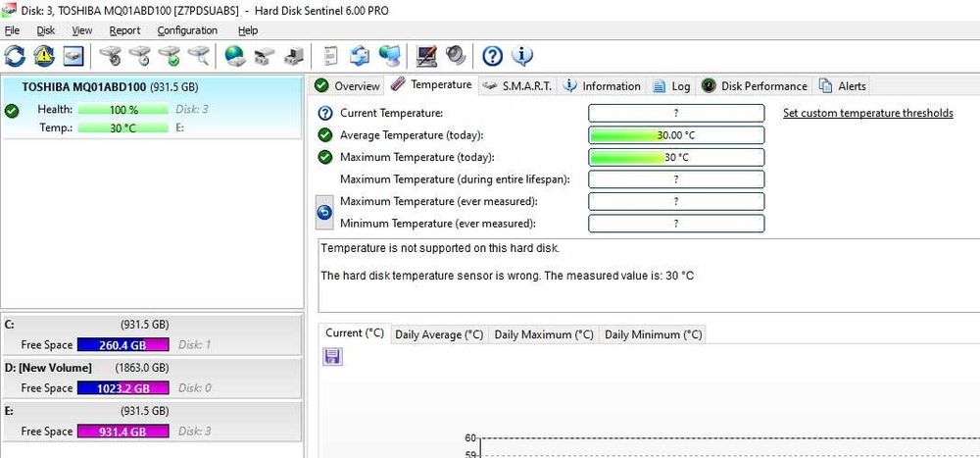Viewport: 980px width, 458px height.
Task: Click the disk panel toolbar icon
Action: click(x=73, y=56)
